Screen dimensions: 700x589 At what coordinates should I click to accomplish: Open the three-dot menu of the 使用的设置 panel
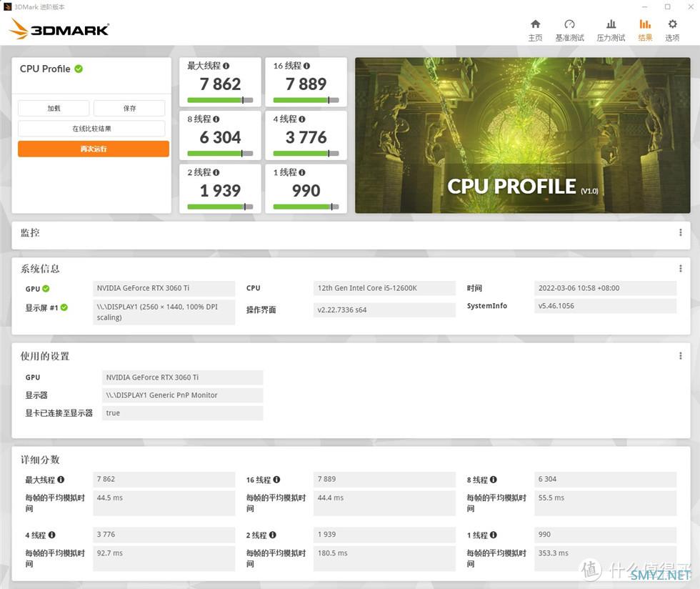point(680,356)
